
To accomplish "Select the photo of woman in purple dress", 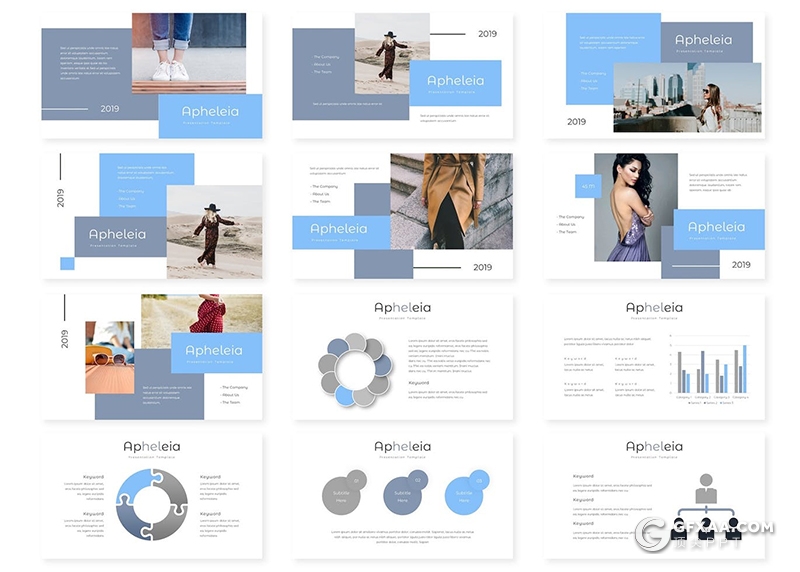I will coord(635,207).
